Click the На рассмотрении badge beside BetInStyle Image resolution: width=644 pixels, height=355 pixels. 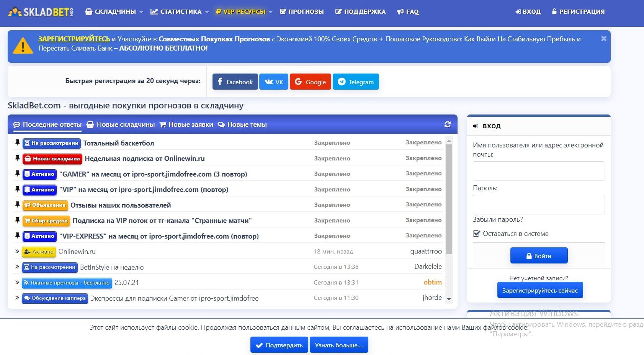(50, 267)
